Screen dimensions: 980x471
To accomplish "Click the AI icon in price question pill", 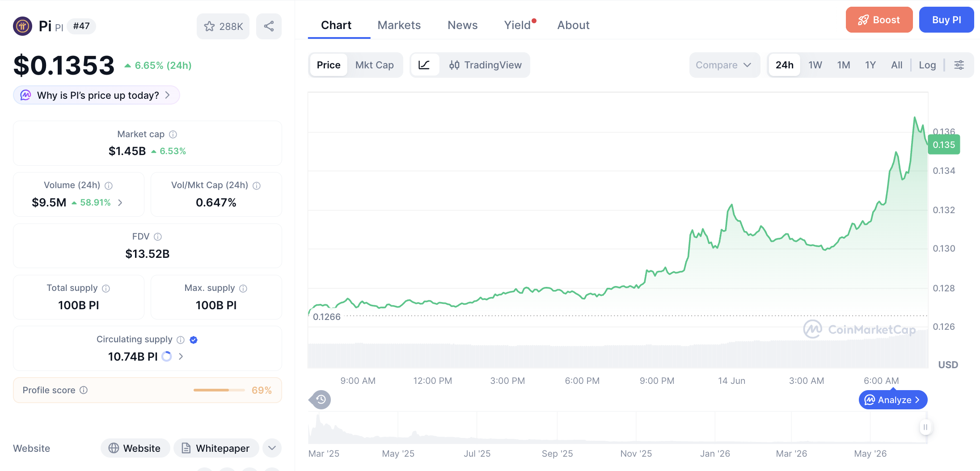I will [26, 95].
